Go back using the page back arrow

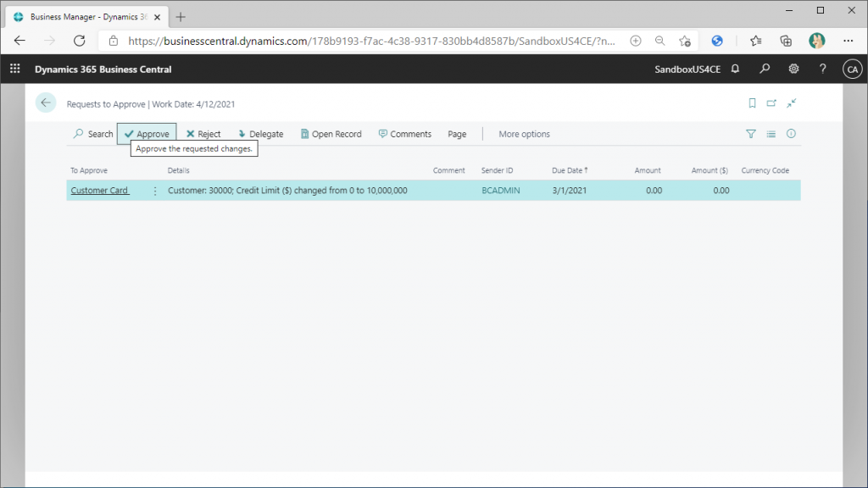pyautogui.click(x=46, y=103)
